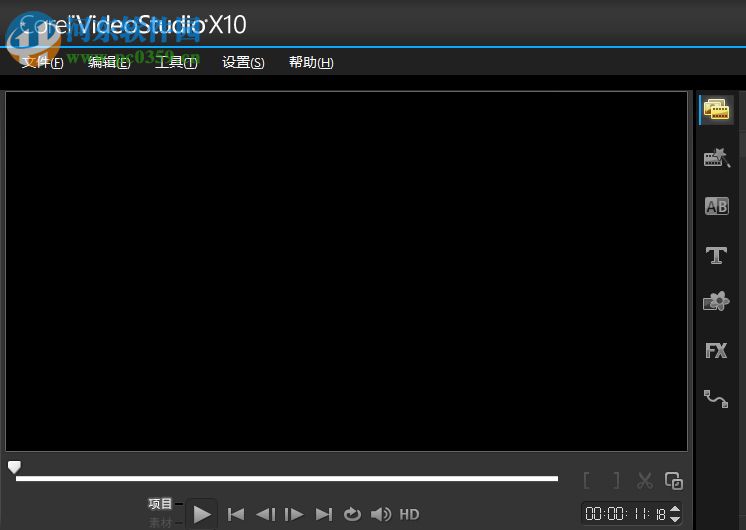Toggle HD preview mode
Screen dimensions: 746x530
[x=409, y=514]
